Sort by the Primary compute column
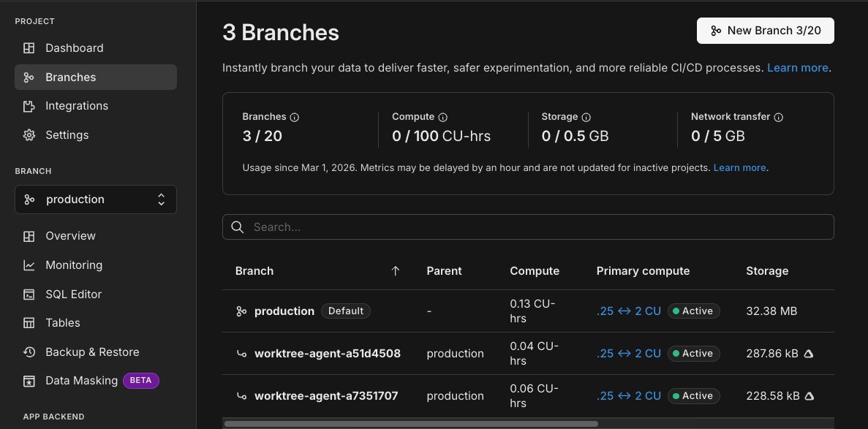The height and width of the screenshot is (429, 868). [x=644, y=270]
